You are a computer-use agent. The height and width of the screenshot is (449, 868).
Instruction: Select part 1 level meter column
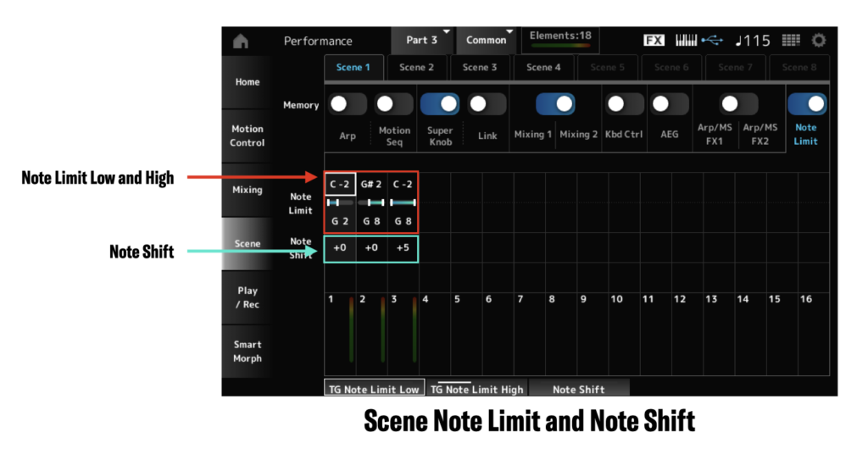pos(340,334)
